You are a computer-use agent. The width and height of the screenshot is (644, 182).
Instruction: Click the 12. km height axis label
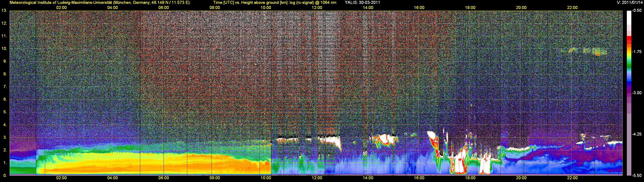pos(4,23)
